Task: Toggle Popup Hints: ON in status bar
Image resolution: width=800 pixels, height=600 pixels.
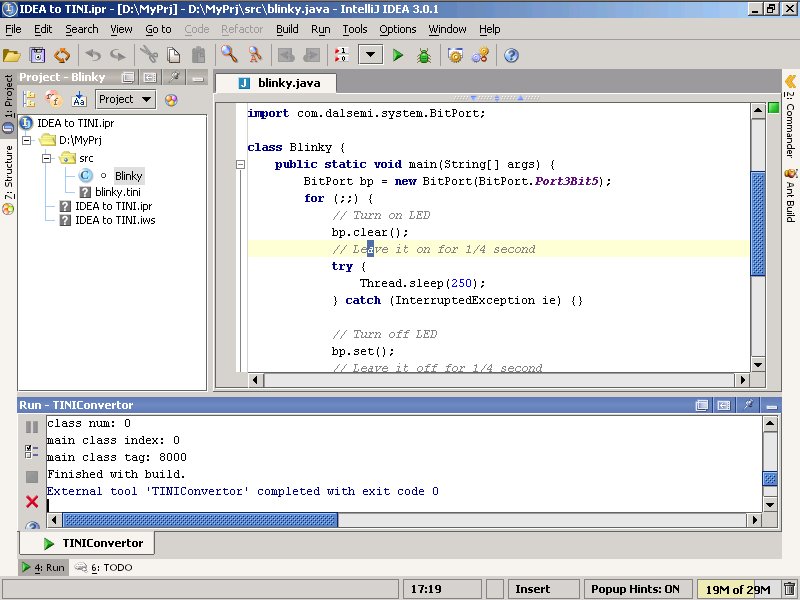Action: click(636, 589)
